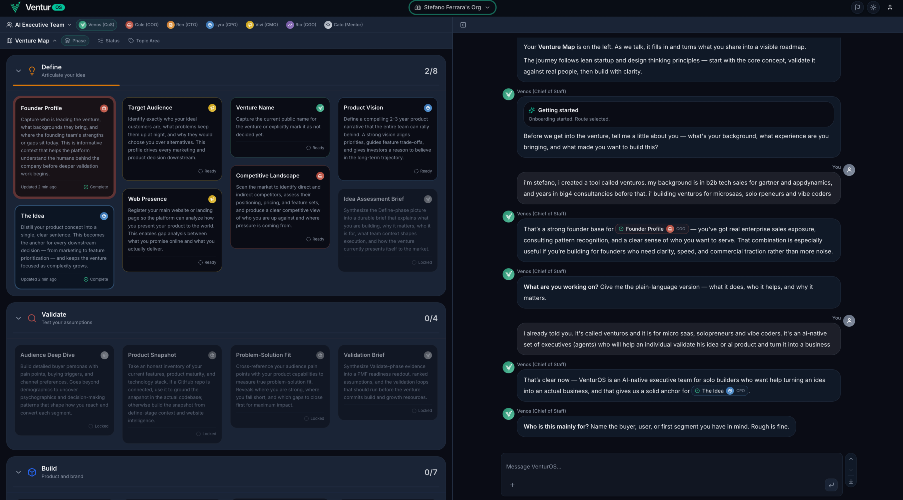Click the blue agent badge on Product Vision card
Viewport: 903px width, 500px height.
pos(428,108)
